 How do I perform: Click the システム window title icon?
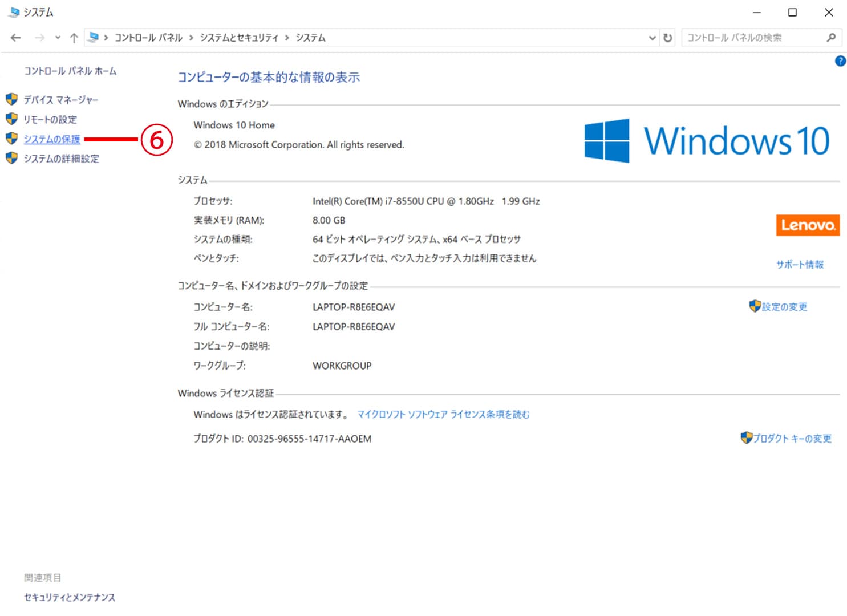click(13, 13)
